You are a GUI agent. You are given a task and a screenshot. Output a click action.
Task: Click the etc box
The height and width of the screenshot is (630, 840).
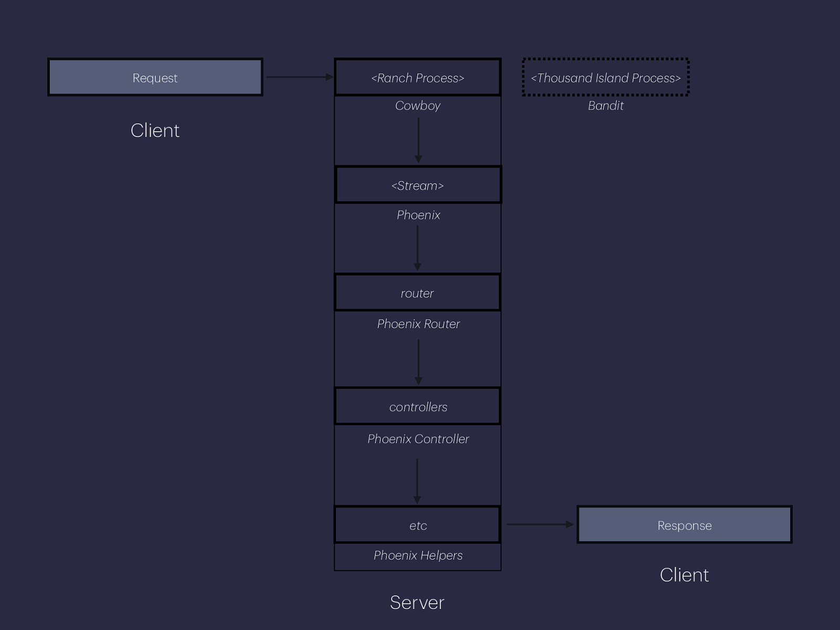418,524
